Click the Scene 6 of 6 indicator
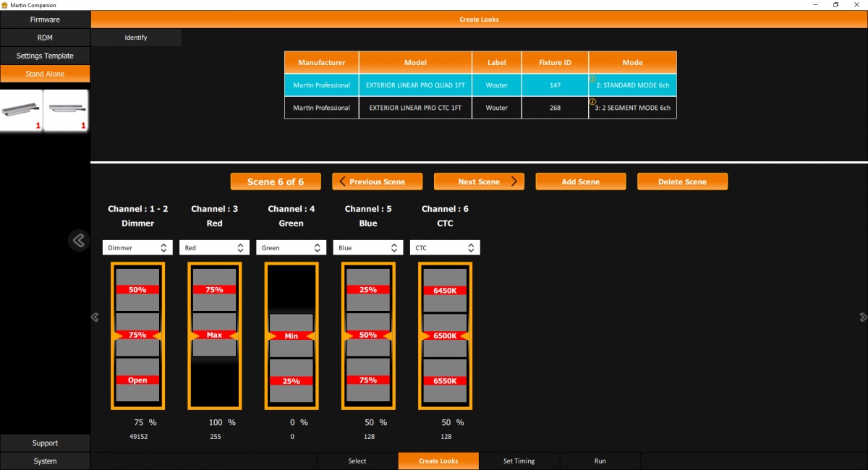 click(x=276, y=181)
